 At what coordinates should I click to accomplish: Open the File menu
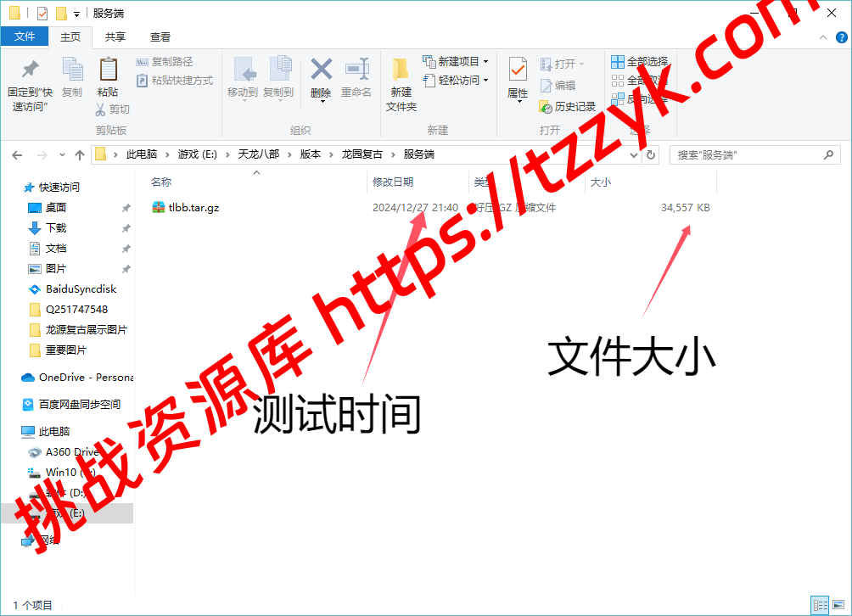(x=25, y=36)
